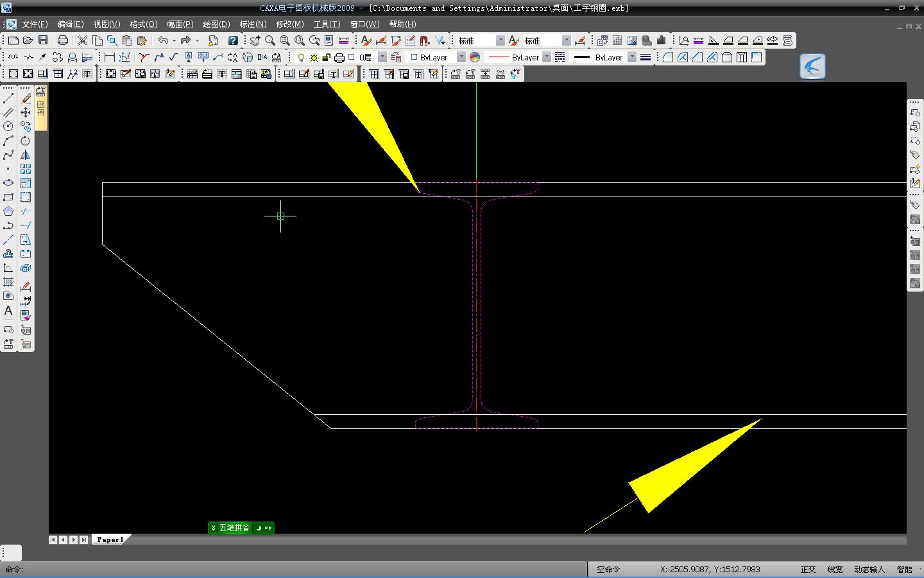
Task: Select the Text tool (A icon)
Action: [8, 310]
